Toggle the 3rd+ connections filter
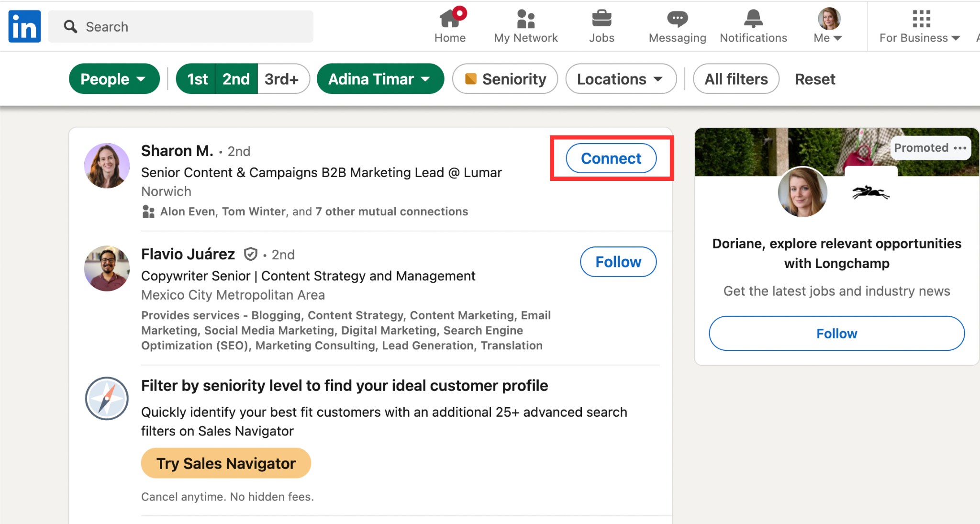 pos(283,79)
